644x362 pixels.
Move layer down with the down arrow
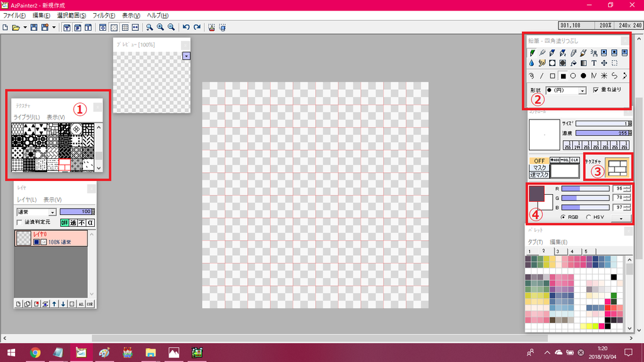[x=64, y=304]
